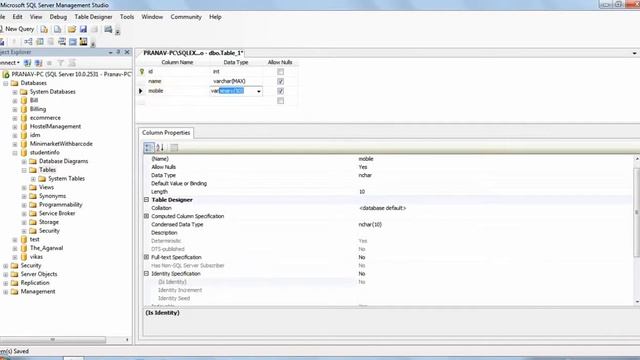Click the Manage Indexes and Keys icon
This screenshot has width=640, height=360.
[x=40, y=42]
